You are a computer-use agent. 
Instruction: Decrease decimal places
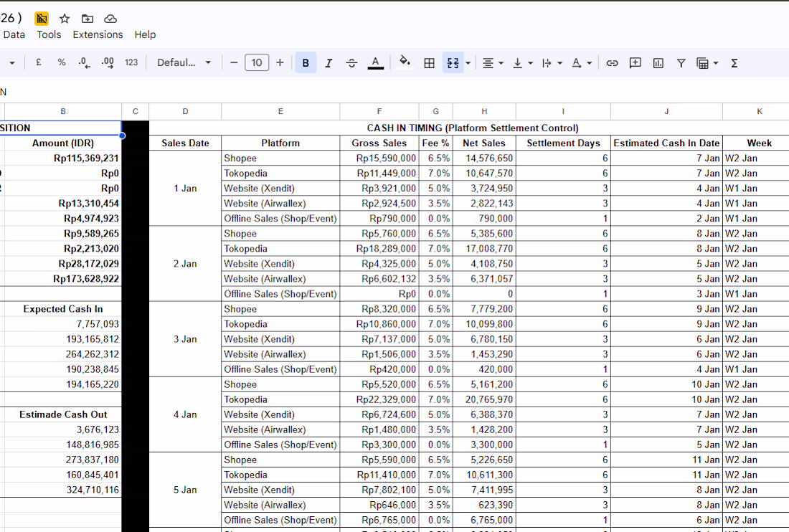pos(84,62)
